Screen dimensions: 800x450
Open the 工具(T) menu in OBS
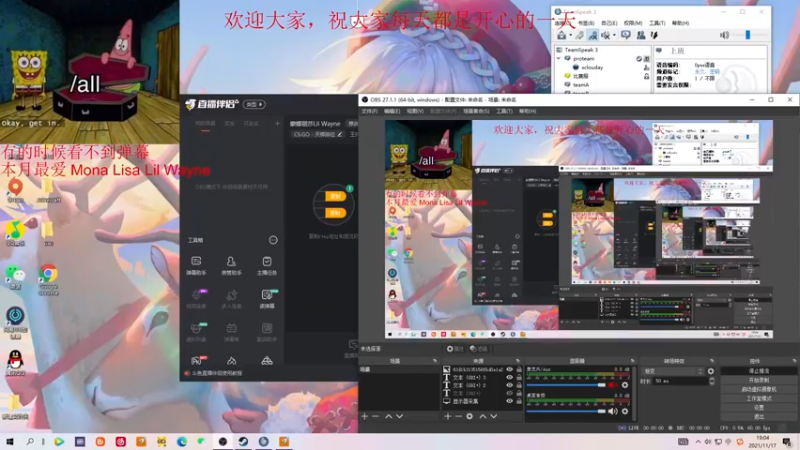click(504, 111)
